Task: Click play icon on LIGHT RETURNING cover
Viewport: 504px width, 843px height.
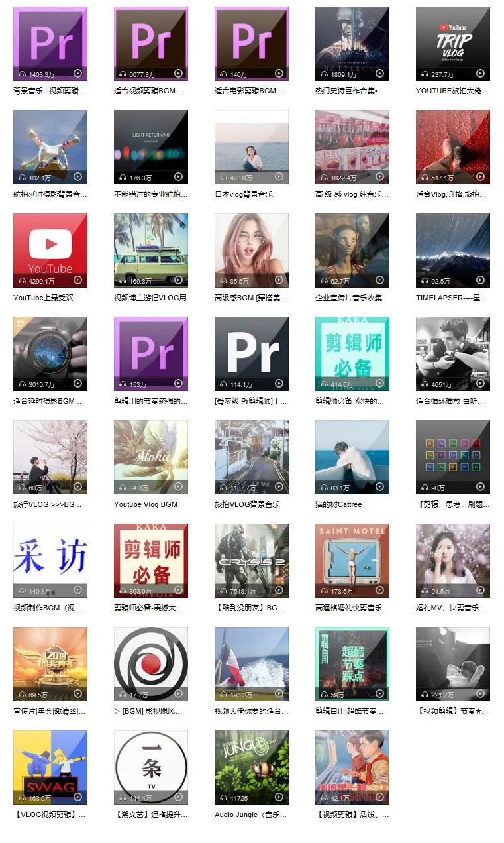Action: (x=179, y=177)
